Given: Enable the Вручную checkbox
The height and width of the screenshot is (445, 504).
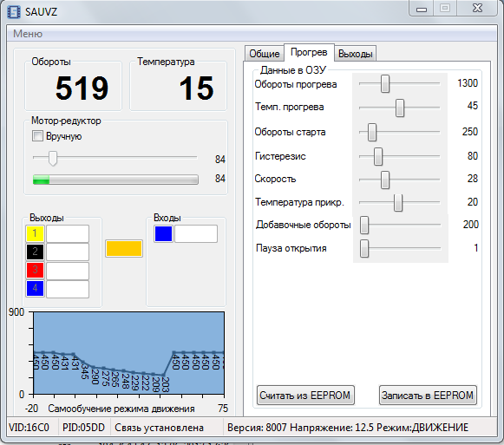Looking at the screenshot, I should [x=37, y=136].
